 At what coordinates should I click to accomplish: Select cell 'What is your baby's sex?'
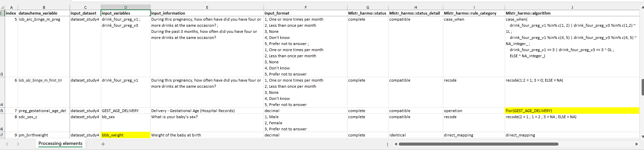pyautogui.click(x=207, y=123)
